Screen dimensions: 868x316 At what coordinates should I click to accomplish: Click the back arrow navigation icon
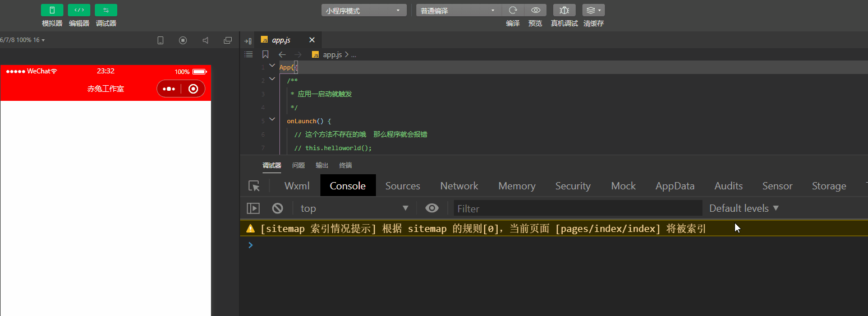[x=282, y=54]
